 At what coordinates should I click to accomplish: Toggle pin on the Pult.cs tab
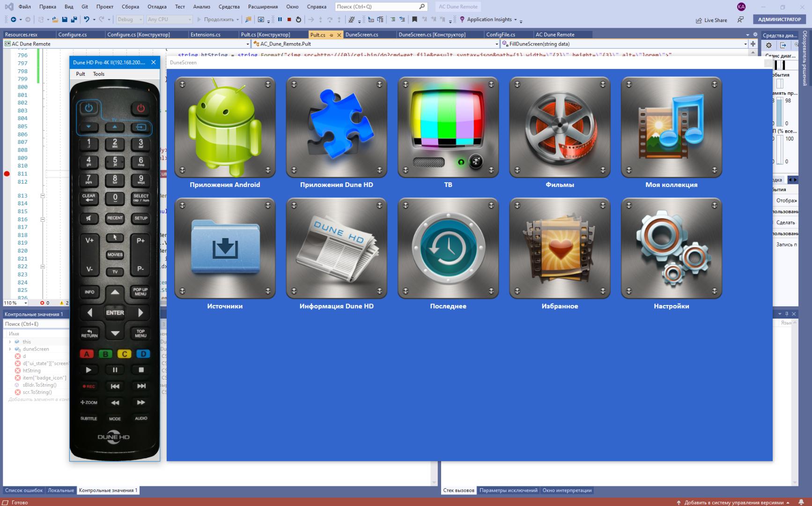click(x=332, y=35)
